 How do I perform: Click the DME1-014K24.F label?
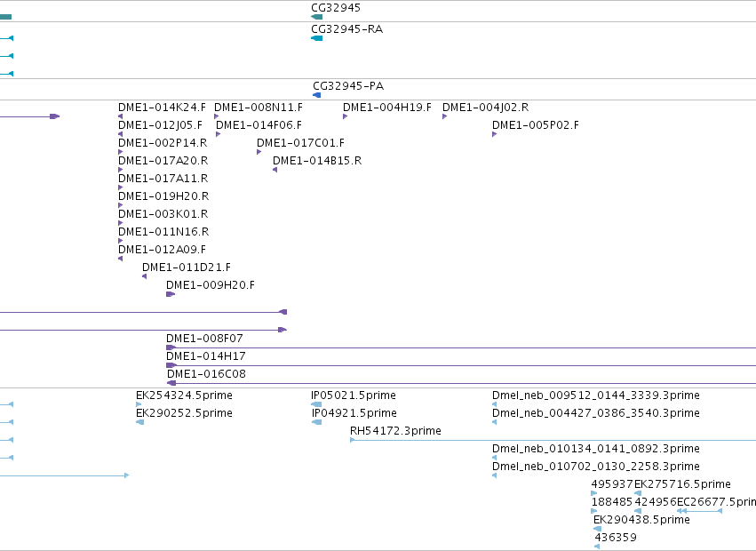tap(162, 108)
